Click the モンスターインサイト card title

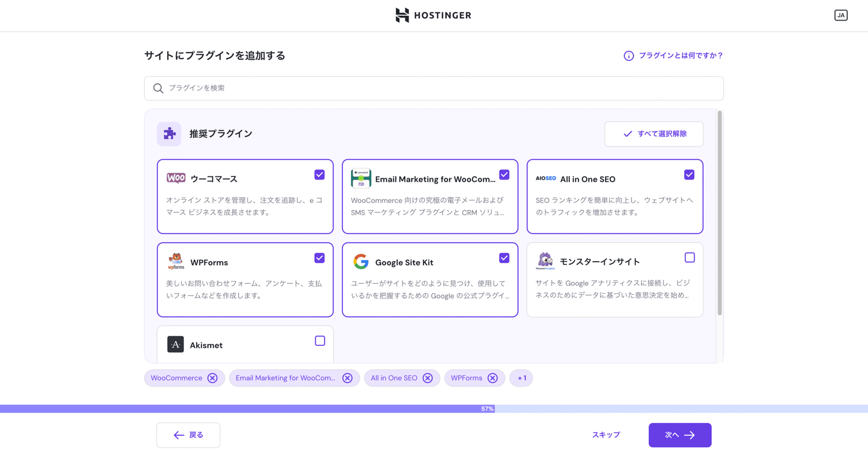tap(600, 262)
